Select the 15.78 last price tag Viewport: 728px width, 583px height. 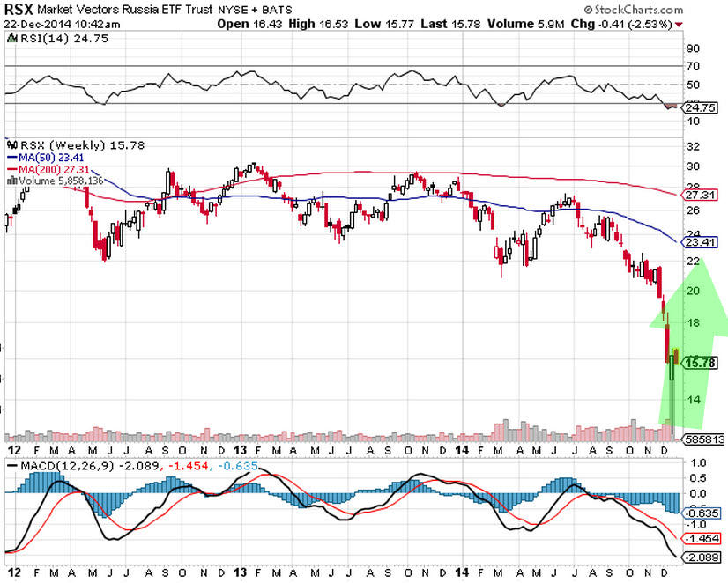pos(699,362)
